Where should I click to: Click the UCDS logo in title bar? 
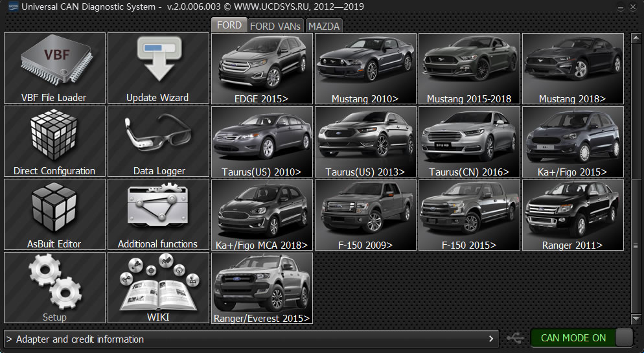point(14,6)
